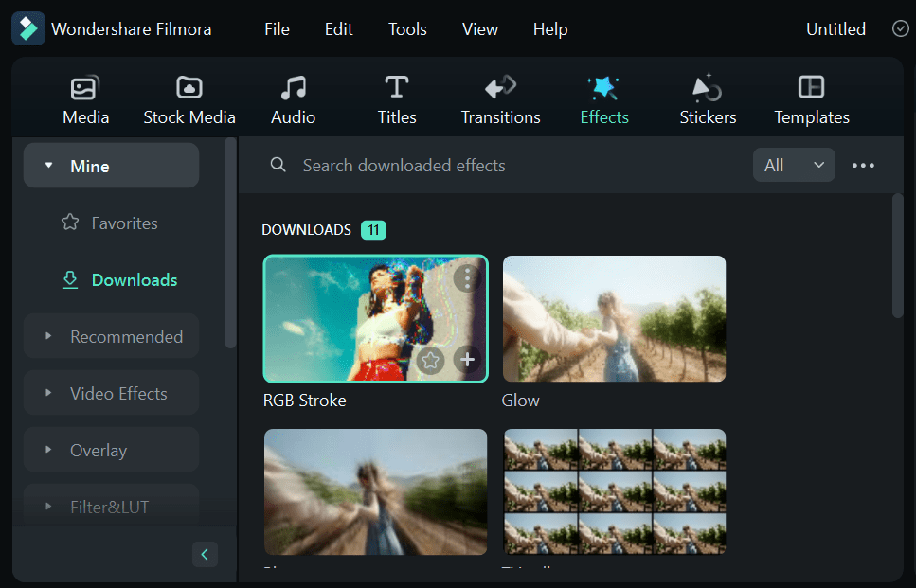Select the RGB Stroke effect thumbnail

coord(376,319)
